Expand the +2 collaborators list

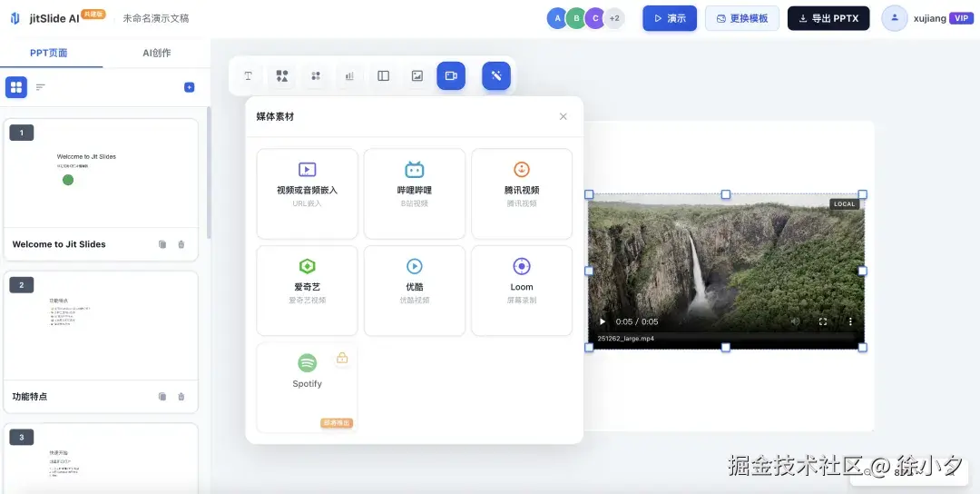tap(614, 18)
